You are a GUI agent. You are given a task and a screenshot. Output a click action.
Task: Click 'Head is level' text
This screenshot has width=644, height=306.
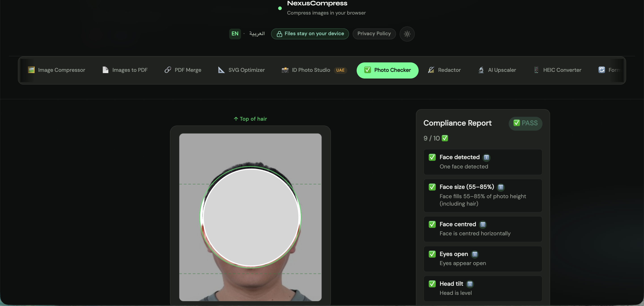[455, 293]
